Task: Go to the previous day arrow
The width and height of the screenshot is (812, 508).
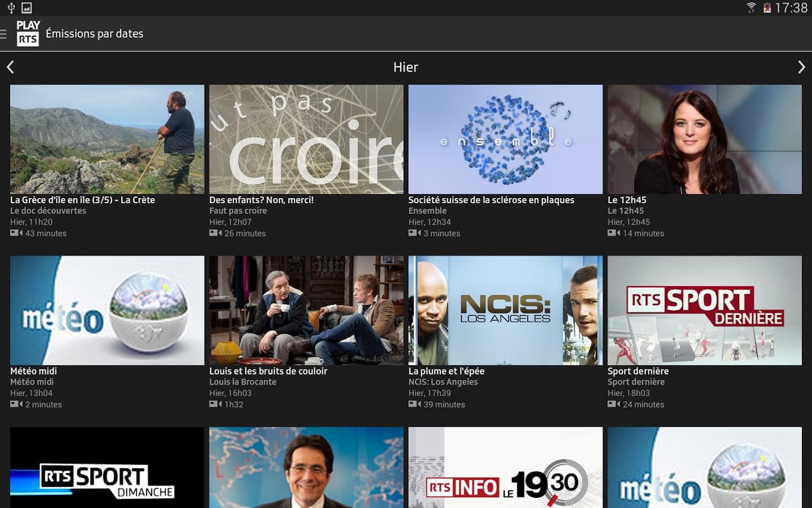Action: [10, 67]
